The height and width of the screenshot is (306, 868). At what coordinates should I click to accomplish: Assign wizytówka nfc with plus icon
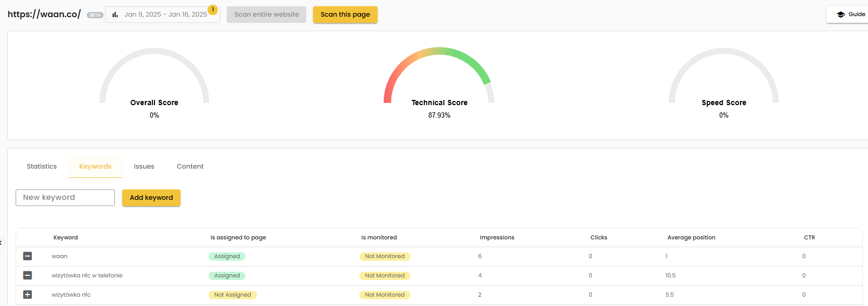(x=28, y=295)
